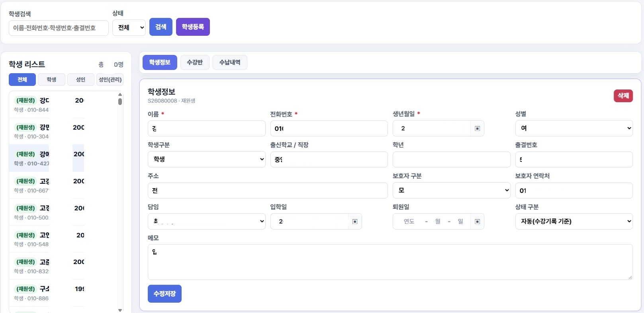Click the 전화번호 input field
Screen dimensions: 644x313
(329, 128)
